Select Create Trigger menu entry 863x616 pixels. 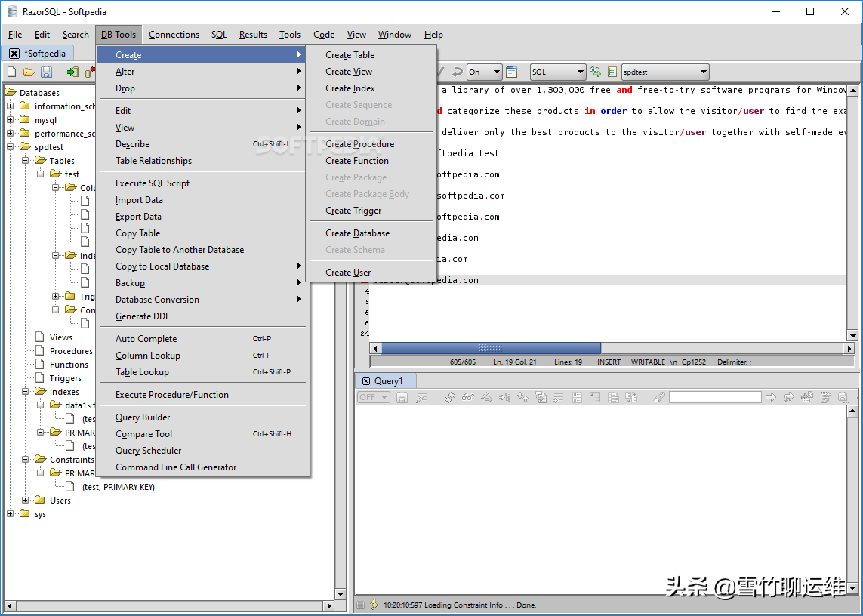click(371, 211)
